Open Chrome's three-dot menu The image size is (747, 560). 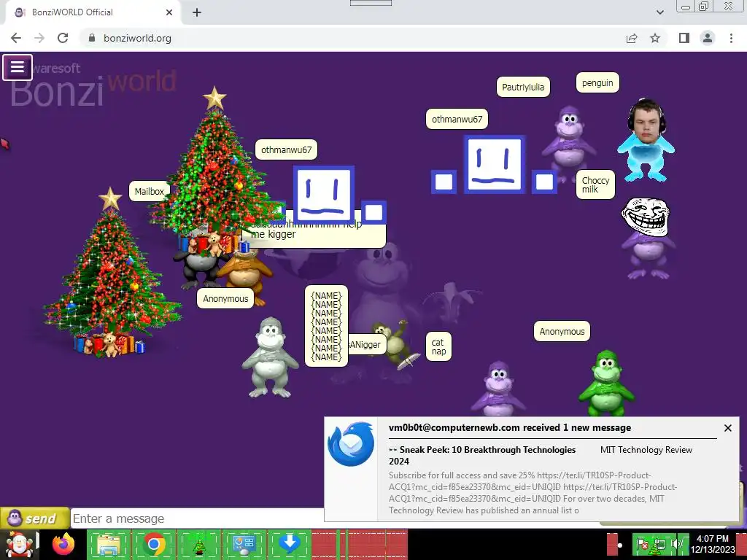point(731,38)
